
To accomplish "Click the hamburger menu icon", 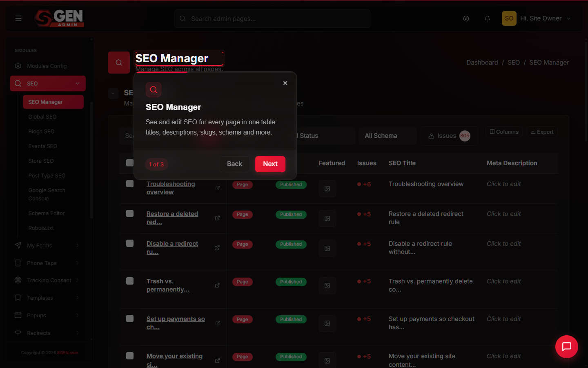I will [18, 18].
